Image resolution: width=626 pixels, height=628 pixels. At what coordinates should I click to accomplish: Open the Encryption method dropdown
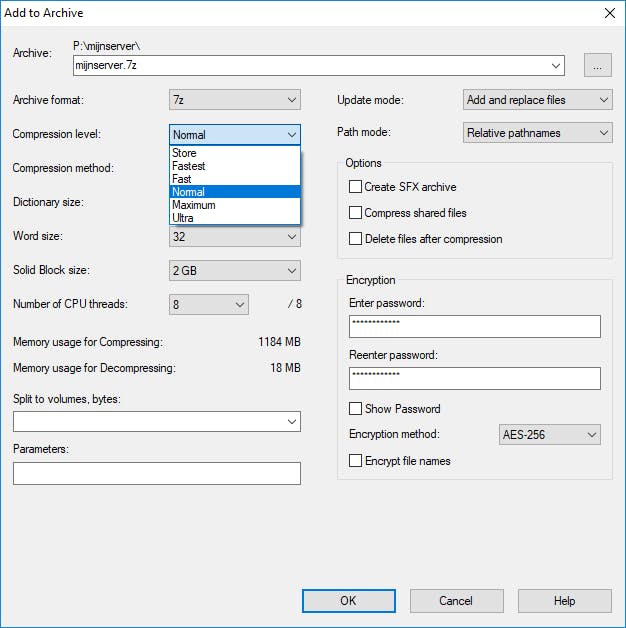coord(550,435)
